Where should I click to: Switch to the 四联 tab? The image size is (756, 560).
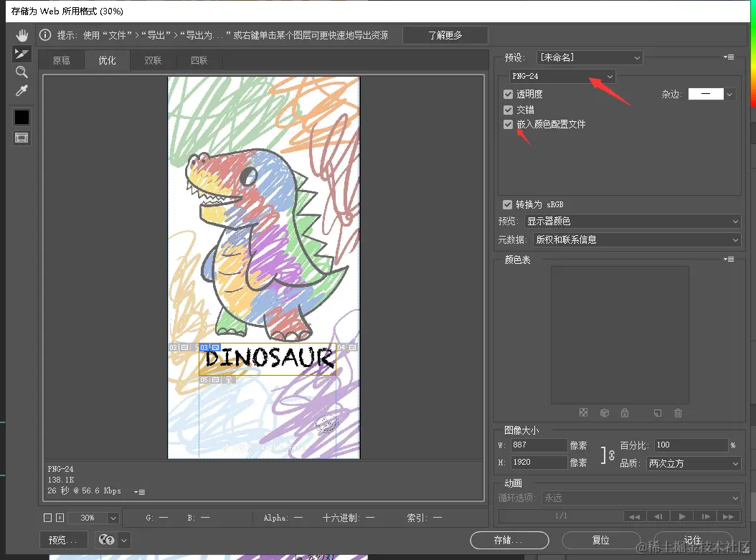(x=199, y=60)
